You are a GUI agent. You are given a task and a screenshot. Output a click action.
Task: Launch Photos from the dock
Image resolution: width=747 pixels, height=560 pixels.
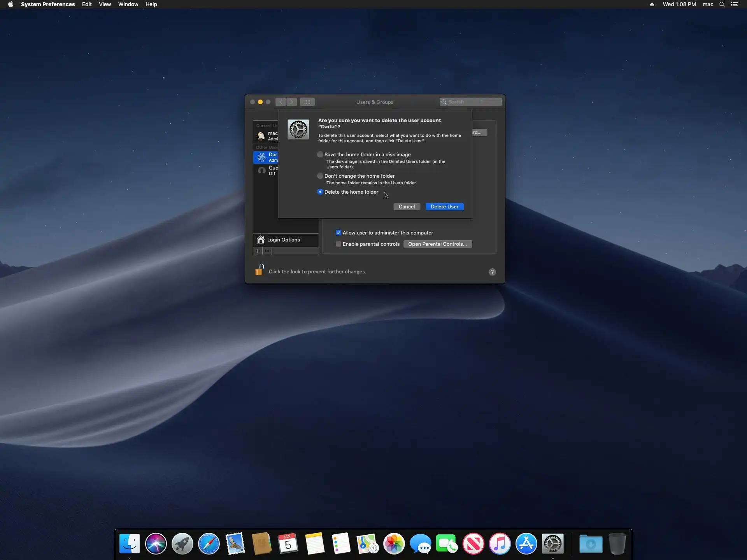[394, 544]
